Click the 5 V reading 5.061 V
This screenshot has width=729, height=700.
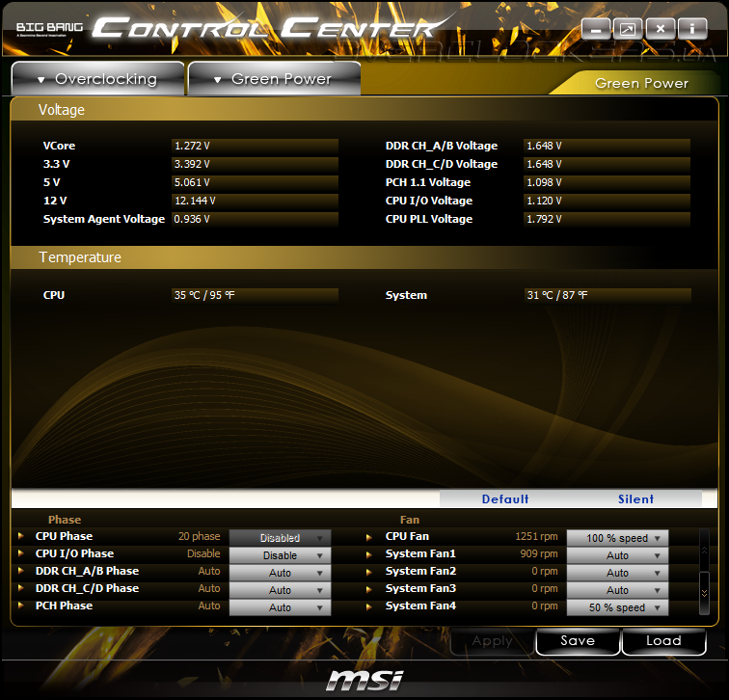(255, 182)
